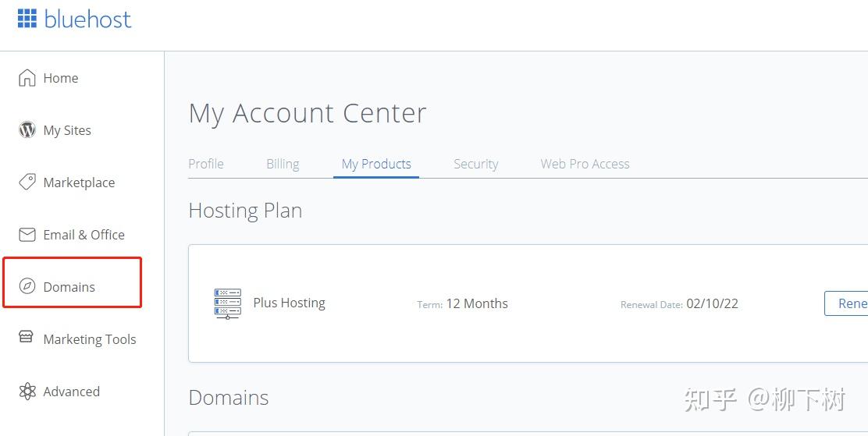Click the bluehost wordmark link
868x436 pixels.
click(88, 19)
